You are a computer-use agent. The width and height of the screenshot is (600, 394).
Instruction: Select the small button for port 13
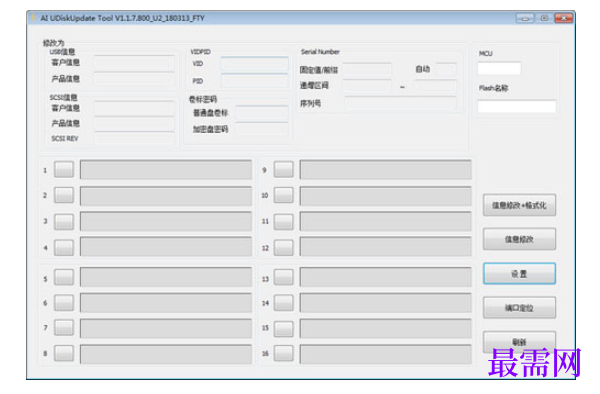(284, 277)
